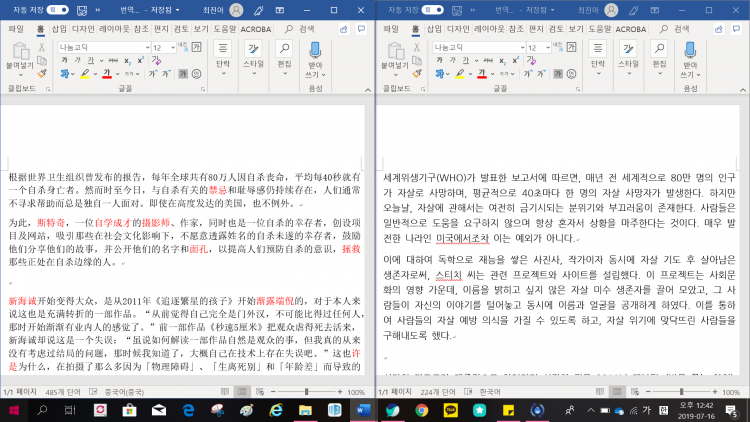Apply subscript in left Word window
The image size is (750, 422).
[x=127, y=60]
